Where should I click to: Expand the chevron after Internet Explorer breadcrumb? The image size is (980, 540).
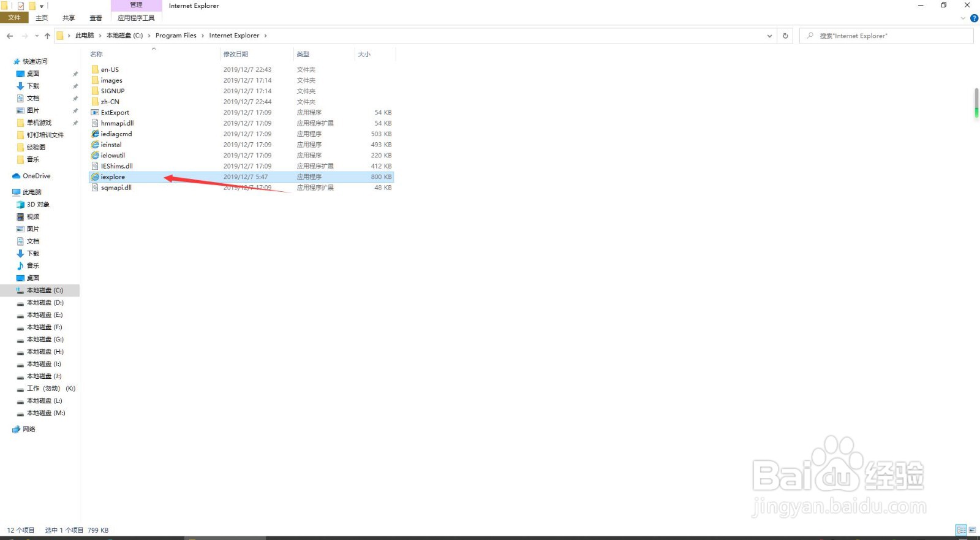click(265, 36)
